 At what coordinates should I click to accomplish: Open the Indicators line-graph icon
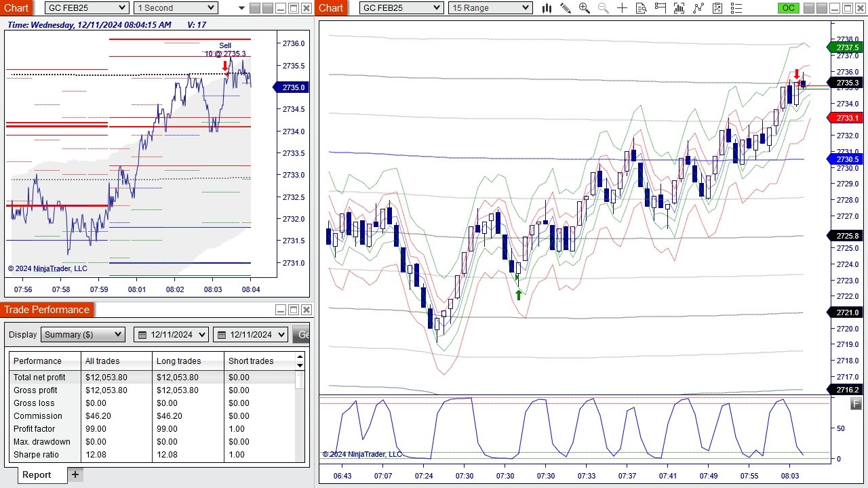pyautogui.click(x=698, y=8)
